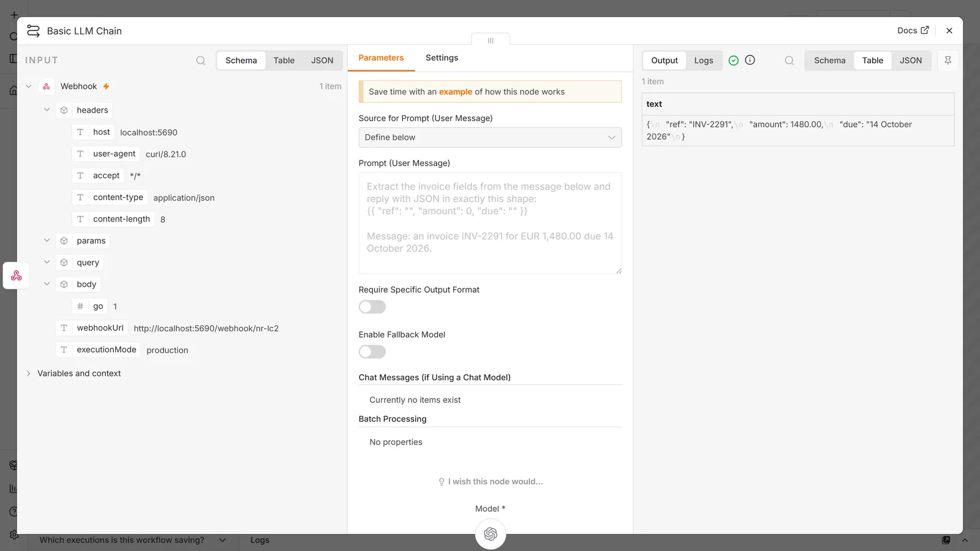Screen dimensions: 980x551
Task: Switch input view to JSON
Action: click(x=322, y=61)
